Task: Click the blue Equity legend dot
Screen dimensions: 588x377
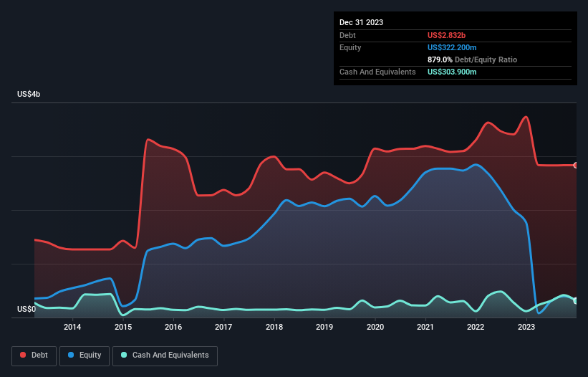Action: point(71,355)
